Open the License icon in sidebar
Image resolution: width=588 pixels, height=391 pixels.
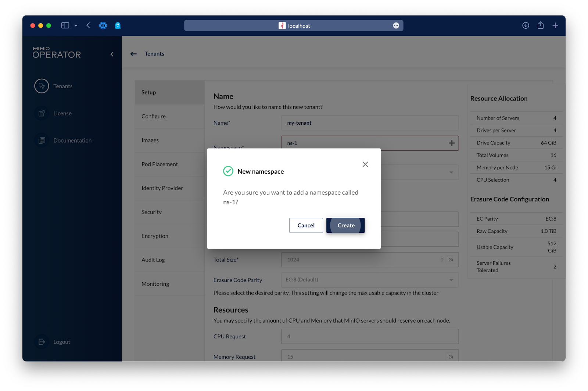tap(42, 113)
